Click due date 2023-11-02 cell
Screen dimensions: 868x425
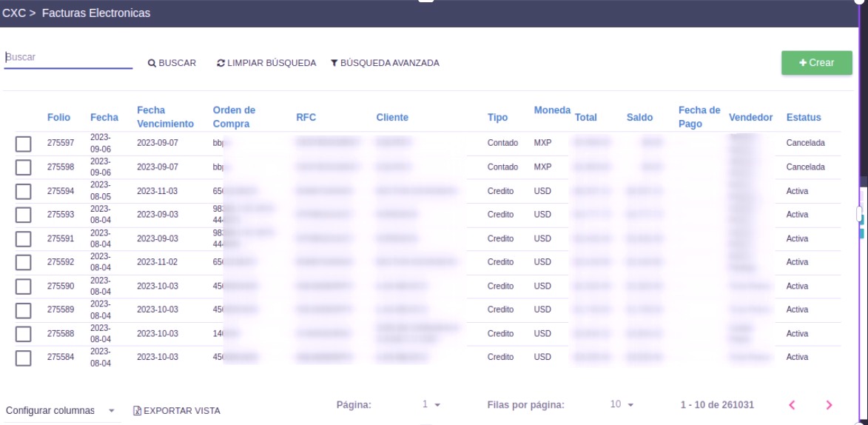(157, 261)
